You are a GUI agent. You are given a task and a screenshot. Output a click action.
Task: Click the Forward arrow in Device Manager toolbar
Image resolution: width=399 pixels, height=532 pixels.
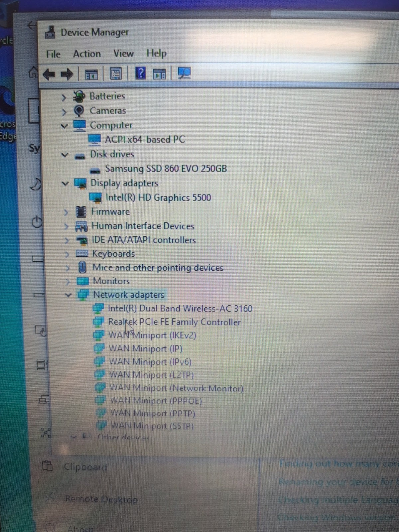point(67,74)
